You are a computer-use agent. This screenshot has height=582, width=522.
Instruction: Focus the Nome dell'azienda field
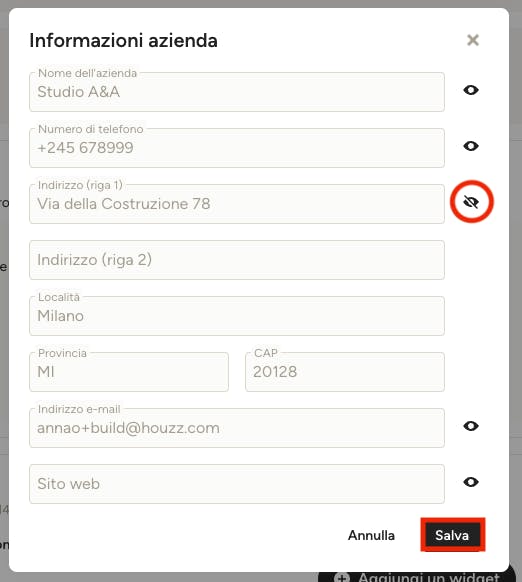click(x=237, y=92)
